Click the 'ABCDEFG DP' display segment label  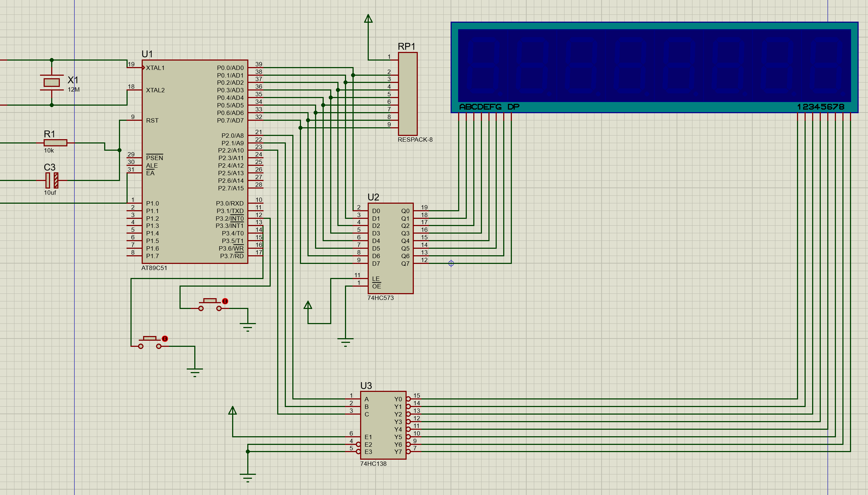coord(490,107)
